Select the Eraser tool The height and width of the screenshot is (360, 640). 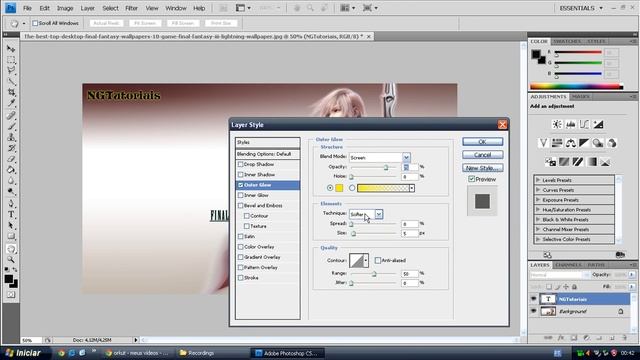11,159
